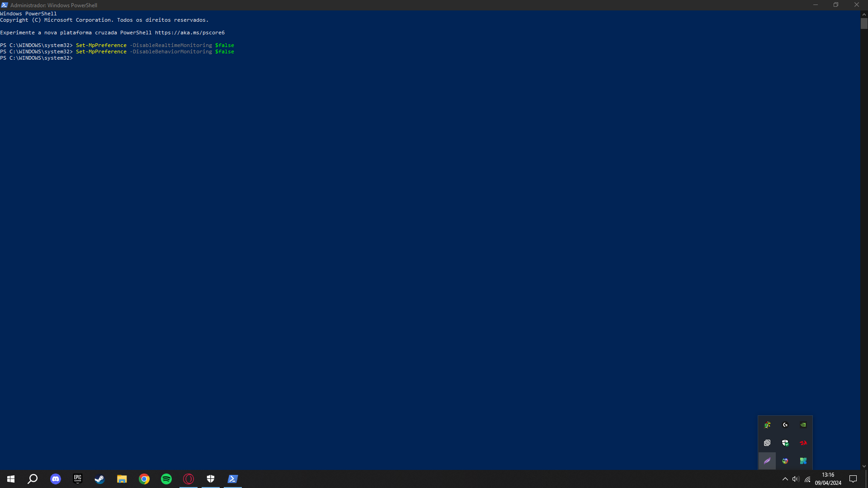Click the -DisableBehaviorMonitoring parameter text
The width and height of the screenshot is (868, 488).
(x=171, y=52)
